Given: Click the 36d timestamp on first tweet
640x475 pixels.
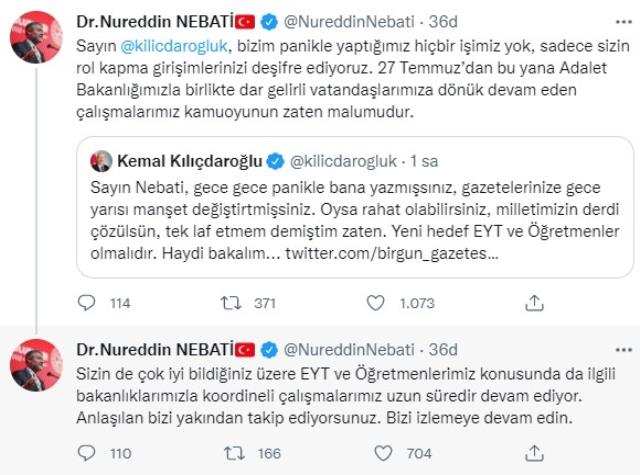Looking at the screenshot, I should tap(443, 22).
